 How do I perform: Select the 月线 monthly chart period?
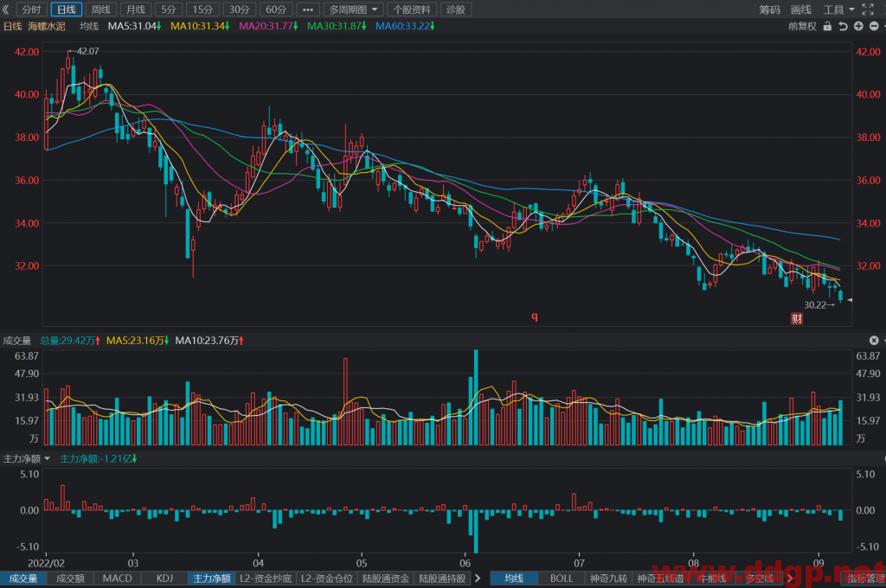(136, 9)
